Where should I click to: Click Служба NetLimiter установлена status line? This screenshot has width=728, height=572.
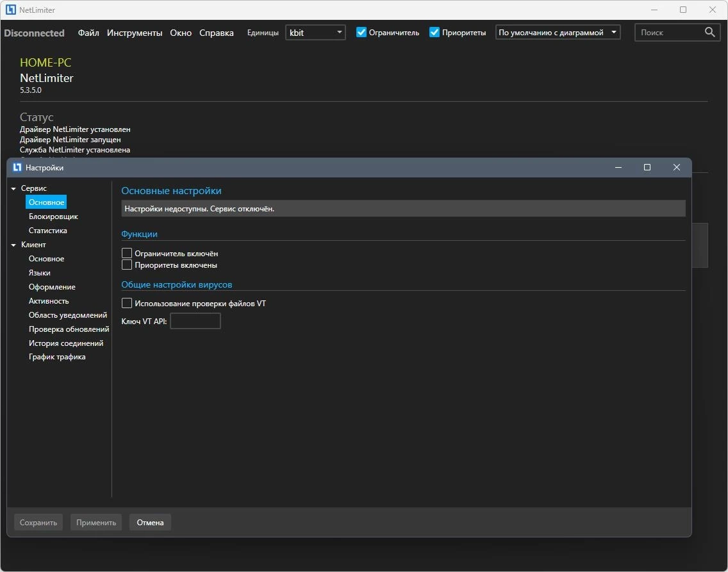click(x=75, y=150)
